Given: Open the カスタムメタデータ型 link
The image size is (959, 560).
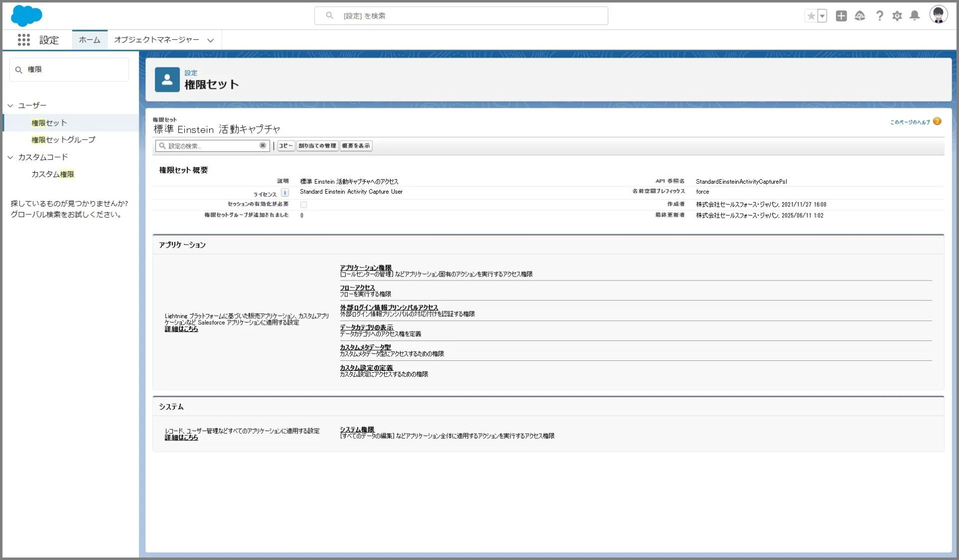Looking at the screenshot, I should 365,348.
